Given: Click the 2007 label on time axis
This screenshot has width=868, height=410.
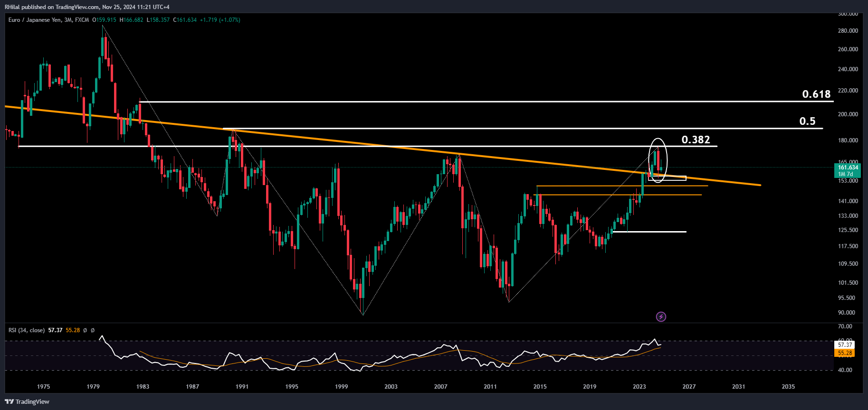Looking at the screenshot, I should pos(440,387).
